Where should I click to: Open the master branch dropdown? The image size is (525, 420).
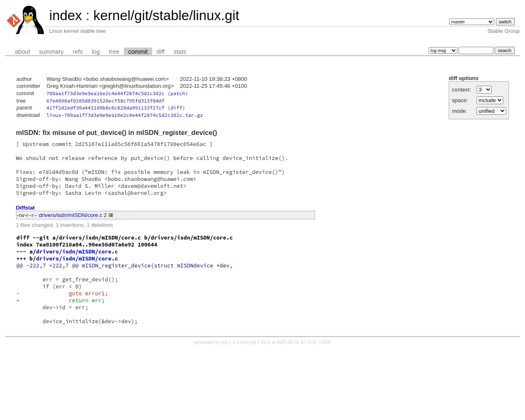click(x=471, y=22)
